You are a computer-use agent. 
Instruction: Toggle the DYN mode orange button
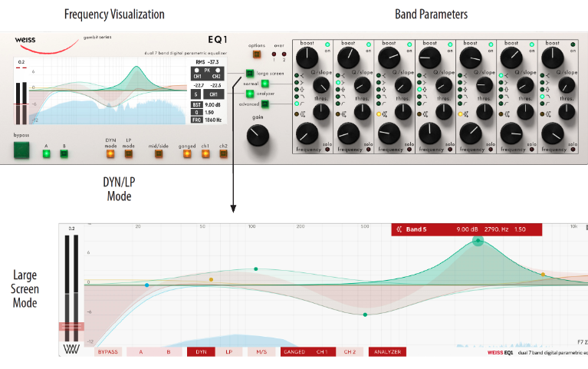(x=110, y=153)
